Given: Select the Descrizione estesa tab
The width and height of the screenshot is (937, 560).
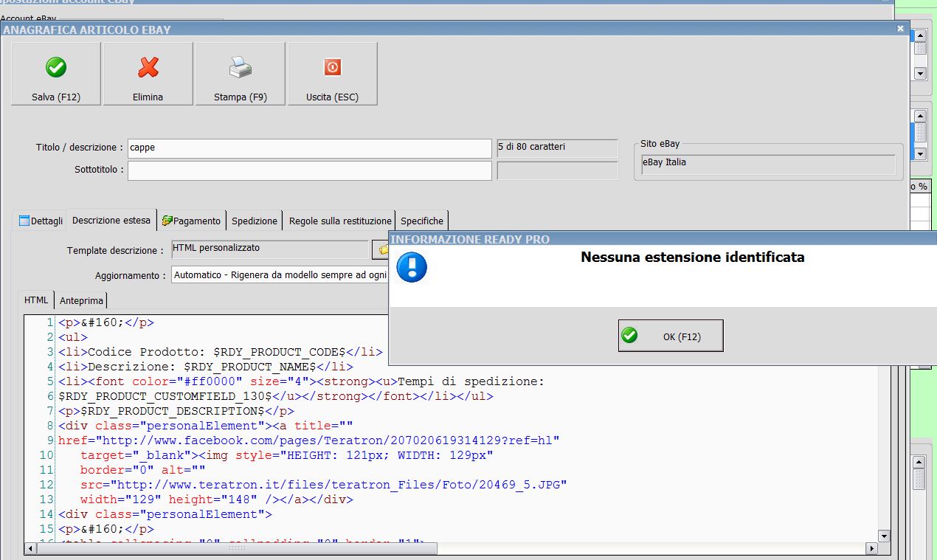Looking at the screenshot, I should coord(111,220).
